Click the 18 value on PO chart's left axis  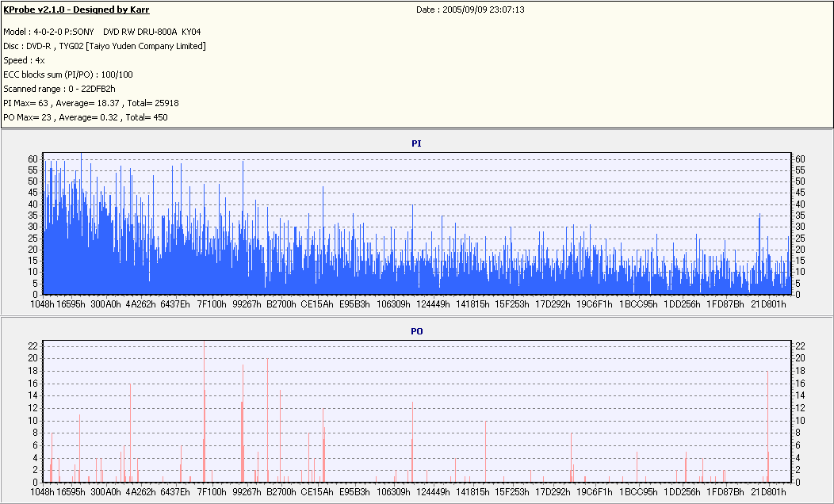[x=33, y=371]
